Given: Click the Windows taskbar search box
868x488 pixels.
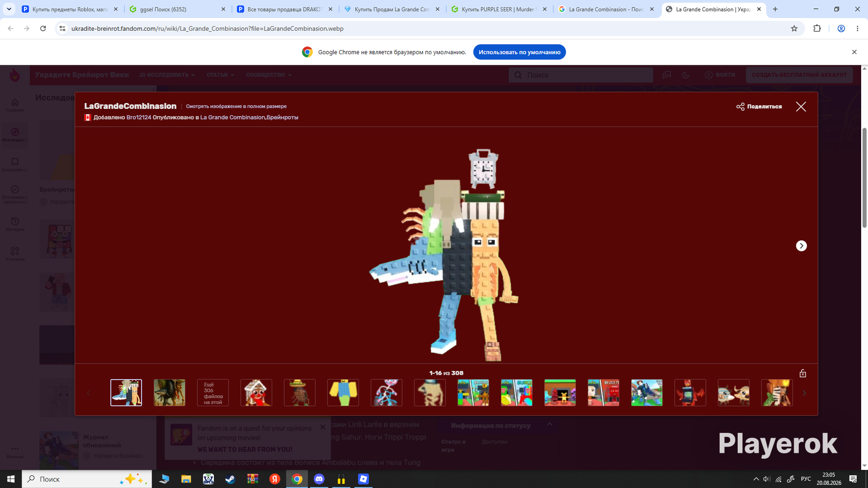Looking at the screenshot, I should pyautogui.click(x=87, y=479).
